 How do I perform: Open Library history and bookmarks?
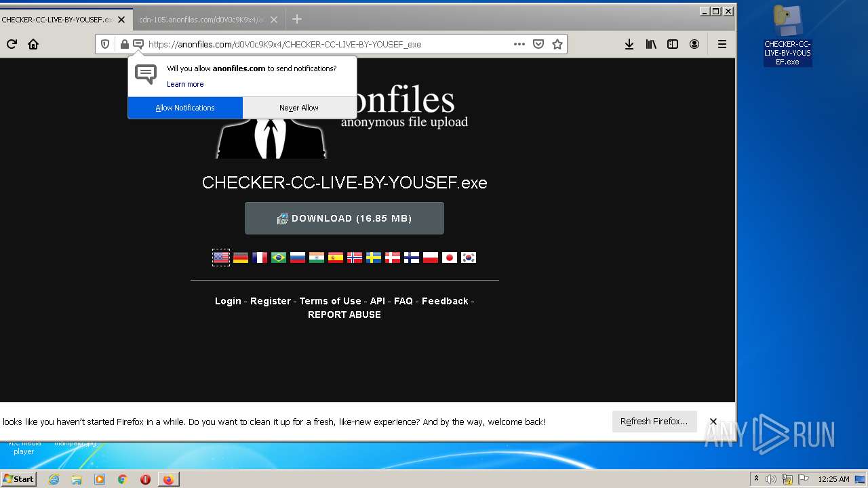point(651,44)
